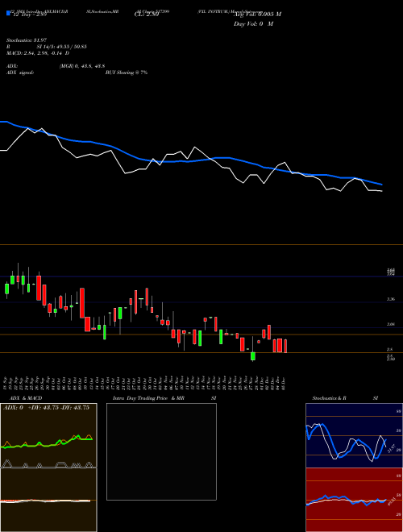403x532 pixels.
Task: Click the stochastics blue-background sub-chart
Action: pyautogui.click(x=354, y=435)
